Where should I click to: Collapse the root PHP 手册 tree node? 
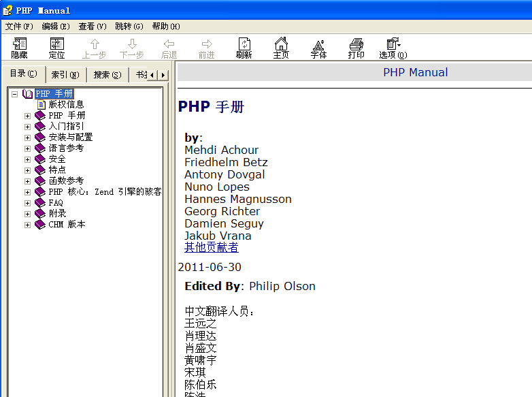pyautogui.click(x=14, y=94)
